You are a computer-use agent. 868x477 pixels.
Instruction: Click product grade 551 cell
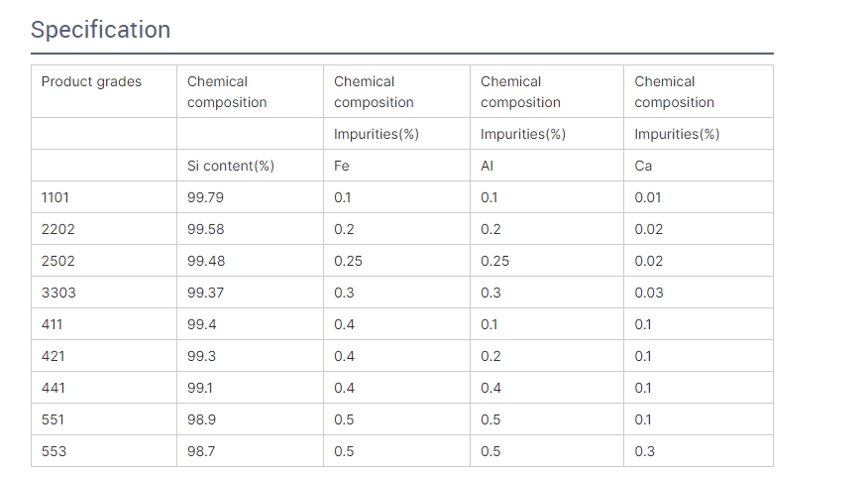pos(53,419)
